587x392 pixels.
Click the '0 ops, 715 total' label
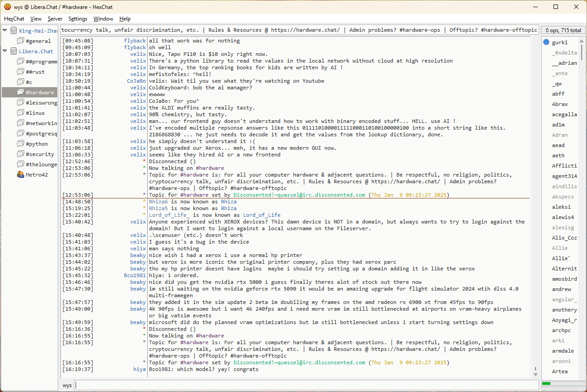tap(563, 30)
